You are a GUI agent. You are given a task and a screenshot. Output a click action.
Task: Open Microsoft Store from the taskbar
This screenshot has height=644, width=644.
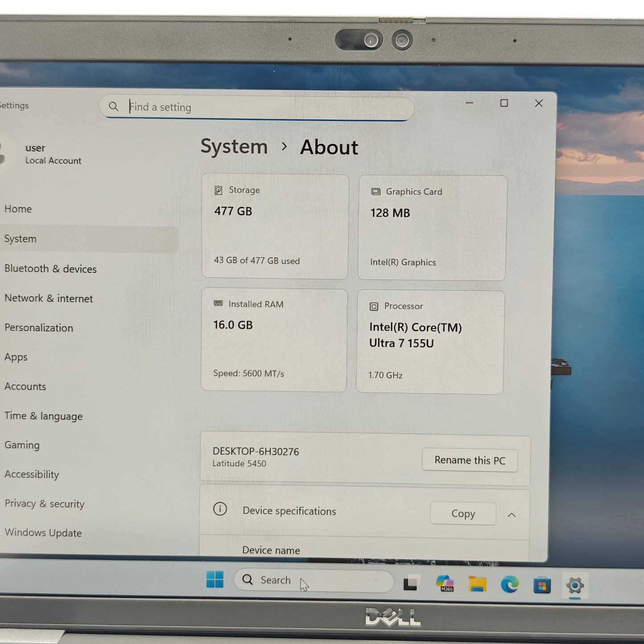pyautogui.click(x=542, y=585)
